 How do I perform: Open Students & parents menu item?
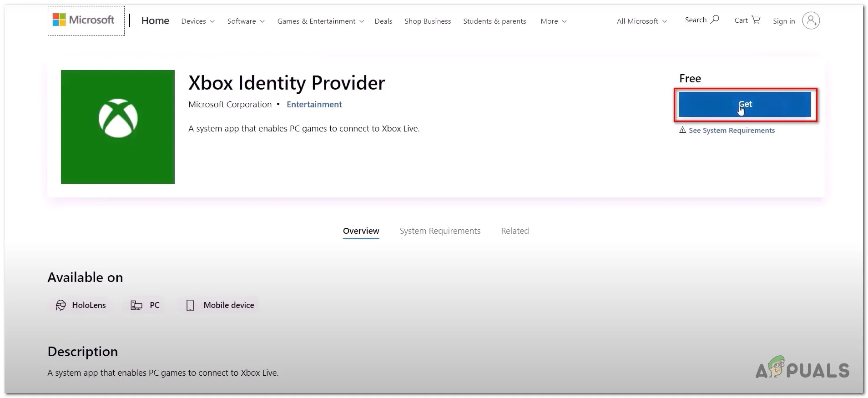495,21
